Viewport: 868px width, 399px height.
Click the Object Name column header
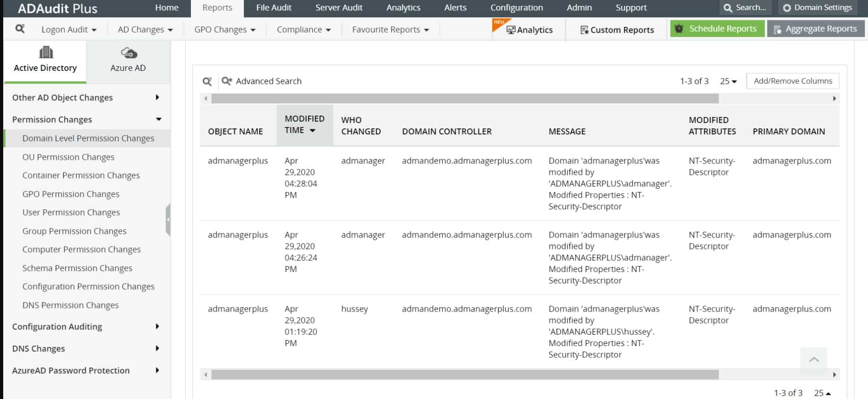pos(235,132)
